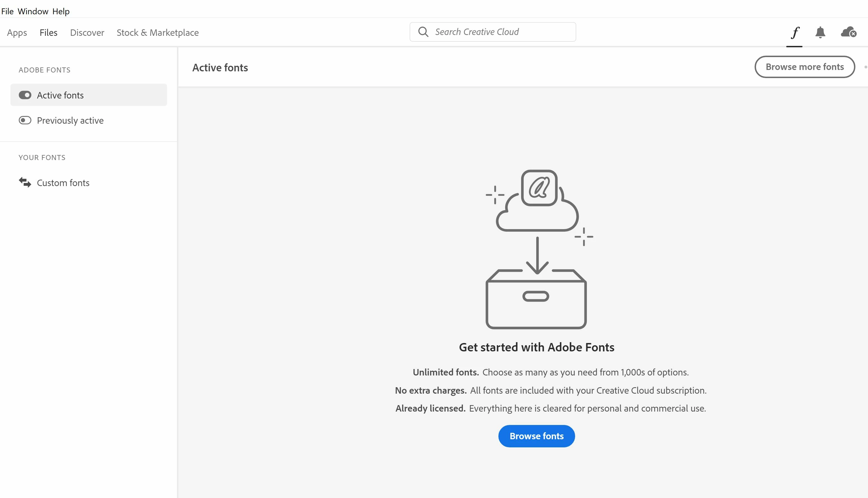Click the magnifier icon in the search bar
The width and height of the screenshot is (868, 498).
[x=423, y=32]
